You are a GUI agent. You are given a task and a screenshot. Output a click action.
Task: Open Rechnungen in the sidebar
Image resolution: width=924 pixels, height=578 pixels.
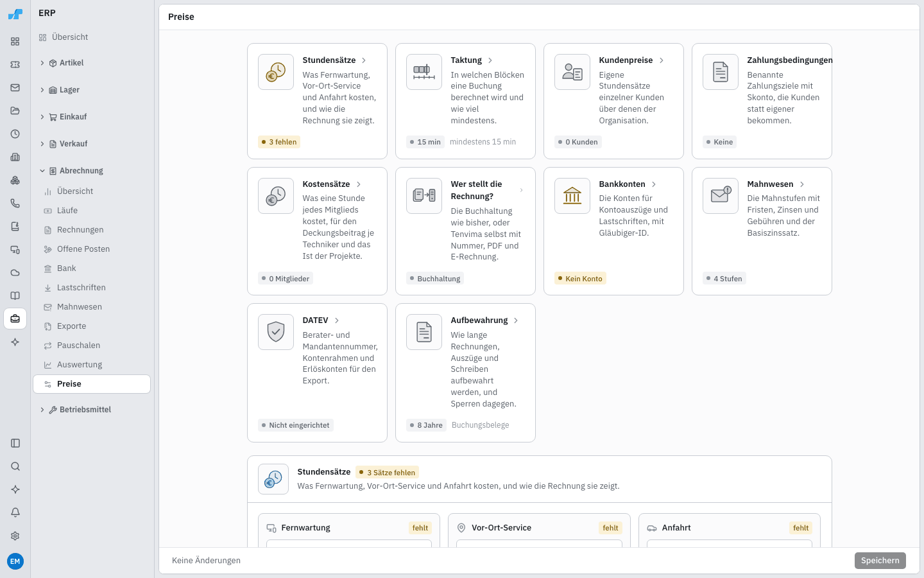(x=92, y=230)
